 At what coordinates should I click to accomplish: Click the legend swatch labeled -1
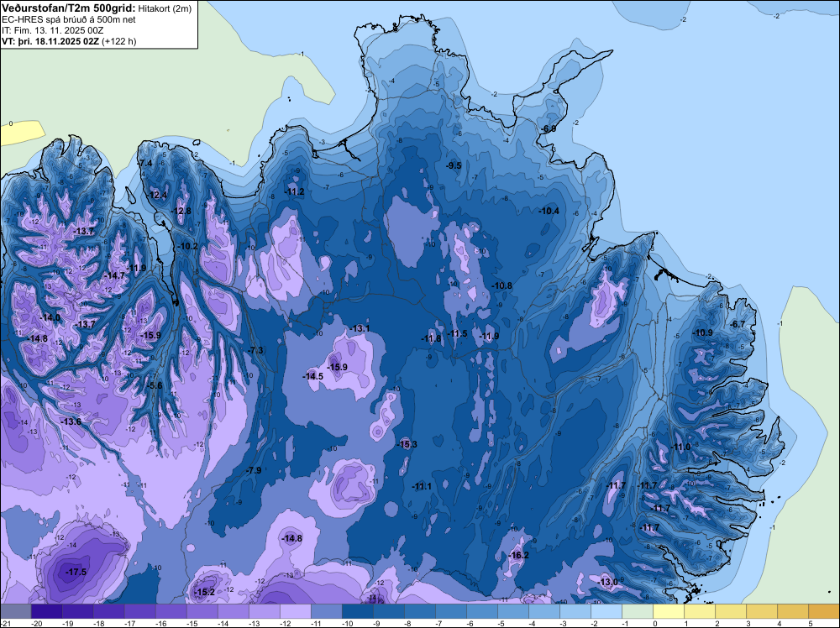tap(637, 611)
